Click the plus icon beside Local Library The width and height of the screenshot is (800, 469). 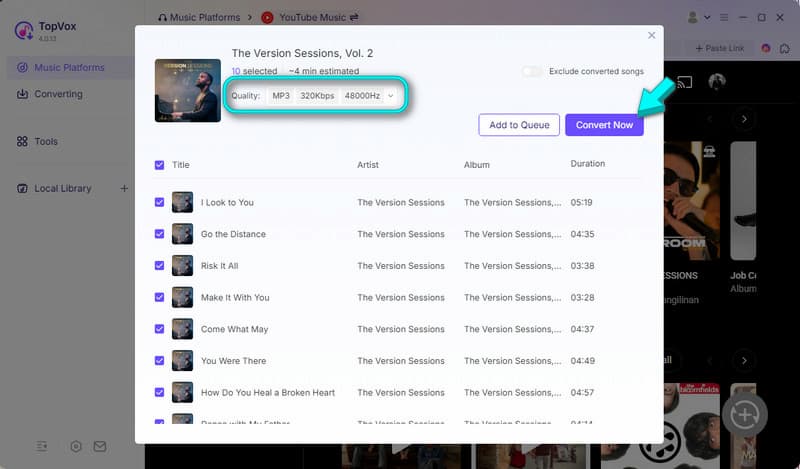[124, 188]
